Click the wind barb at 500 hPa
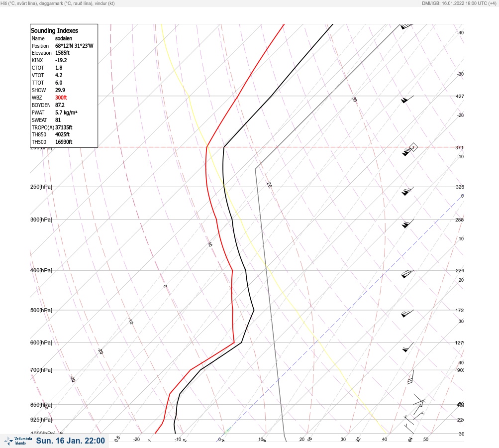Screen dimensions: 499x448 [x=407, y=314]
